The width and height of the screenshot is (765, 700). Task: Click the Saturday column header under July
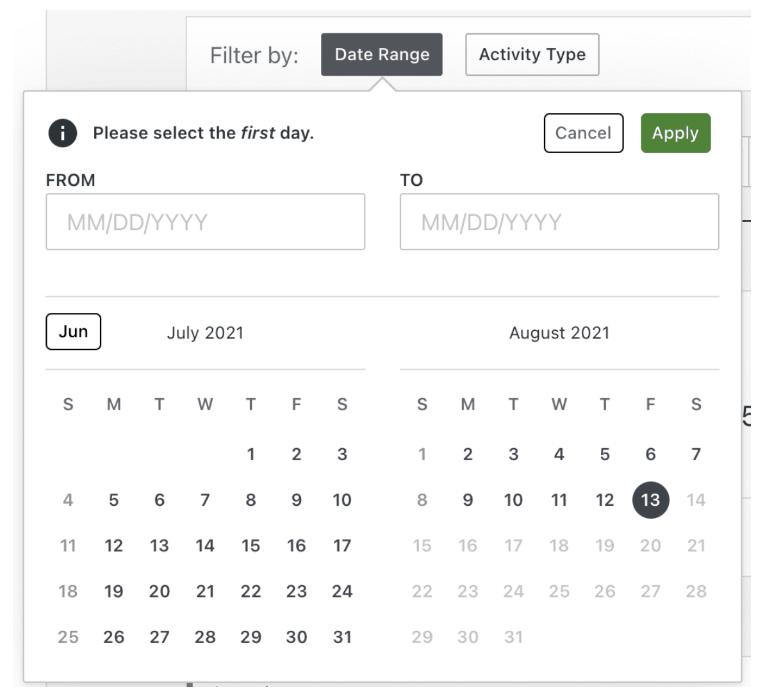point(342,404)
